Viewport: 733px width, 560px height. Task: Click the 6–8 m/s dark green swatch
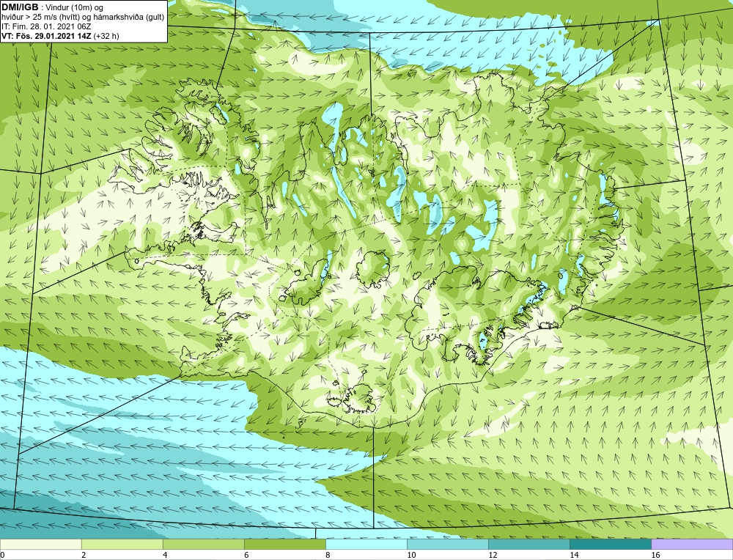pos(284,544)
